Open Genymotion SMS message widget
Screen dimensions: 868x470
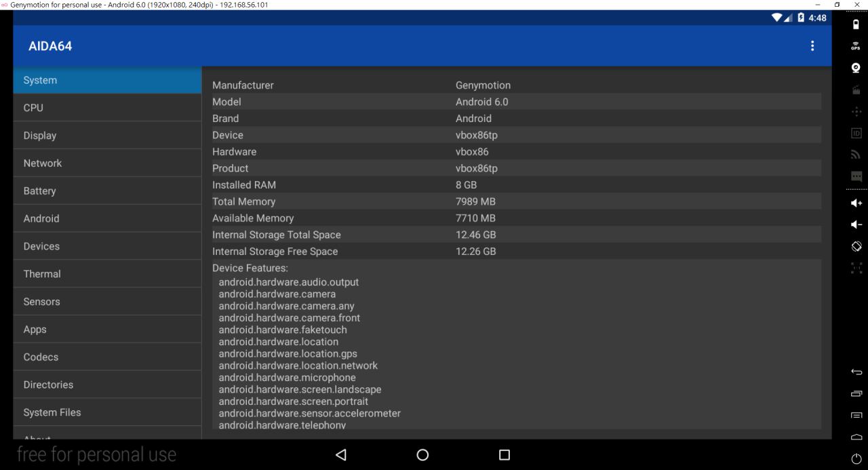coord(856,176)
